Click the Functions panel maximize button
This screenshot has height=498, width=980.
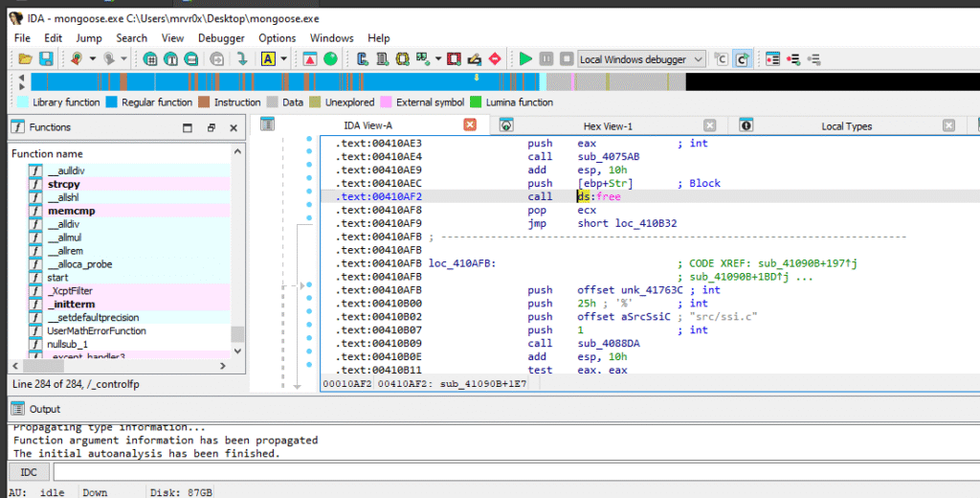tap(188, 127)
